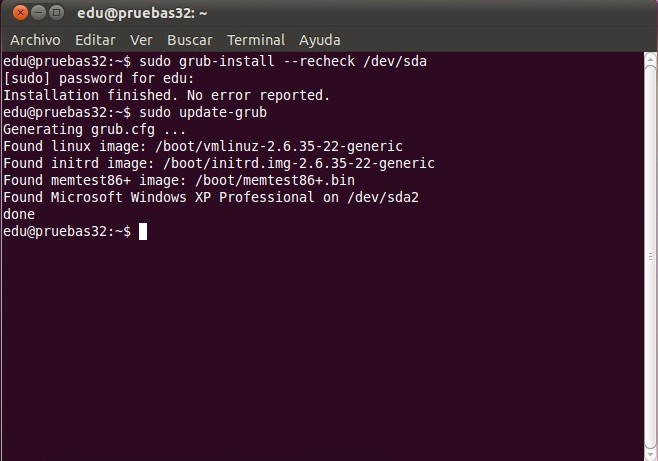
Task: Click the Found memtest86+ image line
Action: point(179,180)
